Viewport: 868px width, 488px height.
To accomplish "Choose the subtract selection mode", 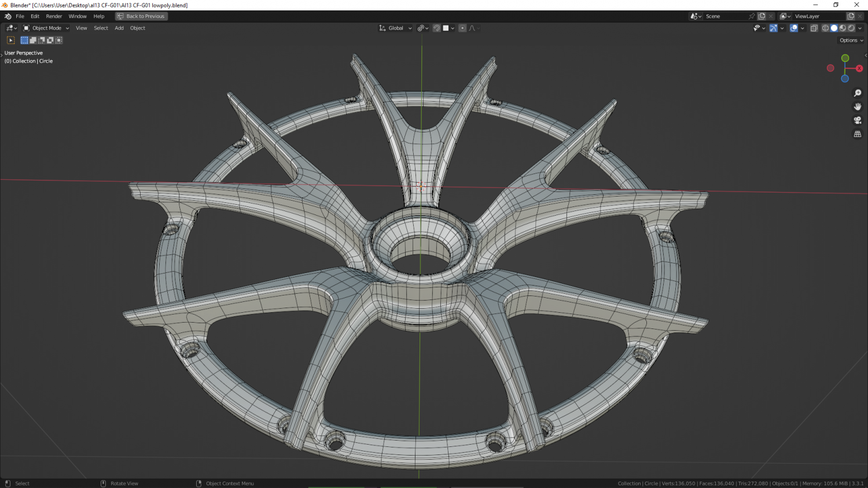I will [42, 40].
